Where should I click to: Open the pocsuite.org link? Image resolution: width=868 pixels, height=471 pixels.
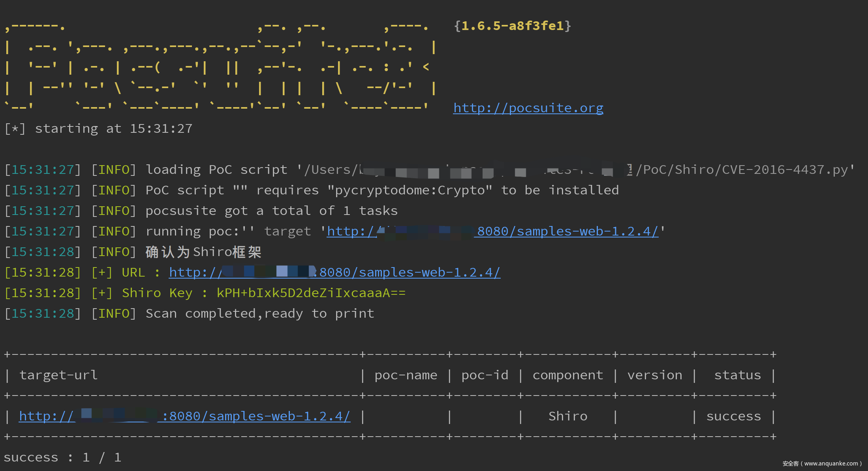click(528, 108)
